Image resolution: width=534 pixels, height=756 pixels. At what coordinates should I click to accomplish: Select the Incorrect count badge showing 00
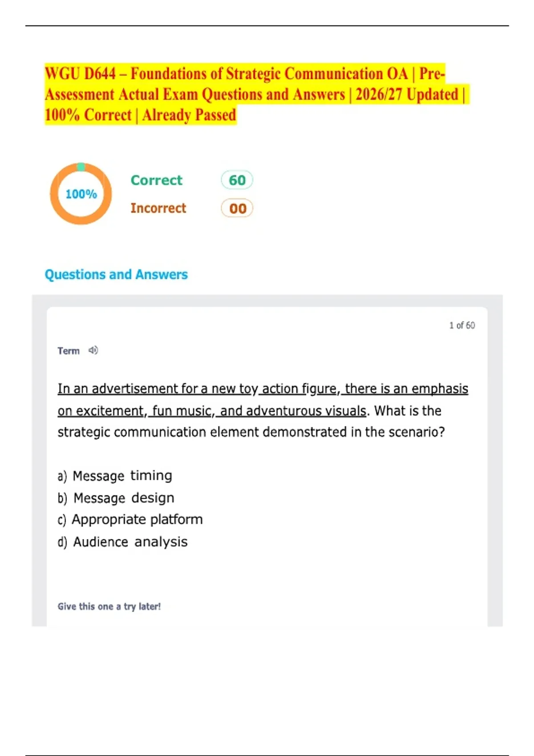tap(237, 208)
